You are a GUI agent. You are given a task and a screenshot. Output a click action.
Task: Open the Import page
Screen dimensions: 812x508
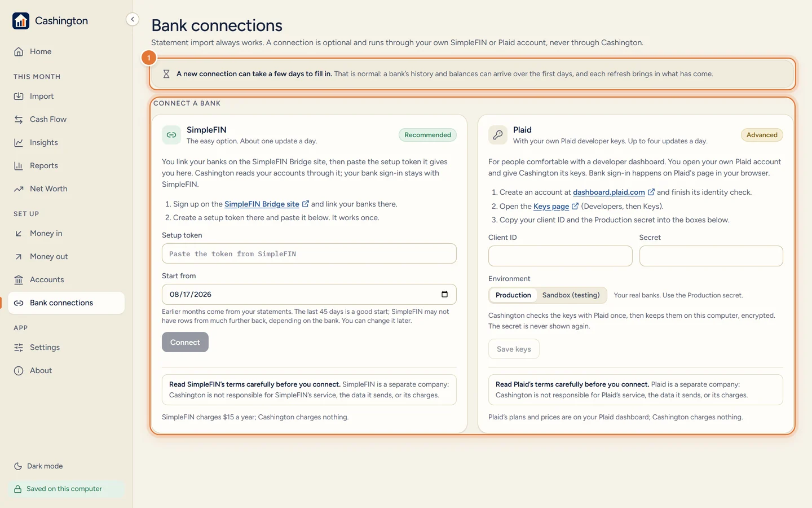click(67, 96)
